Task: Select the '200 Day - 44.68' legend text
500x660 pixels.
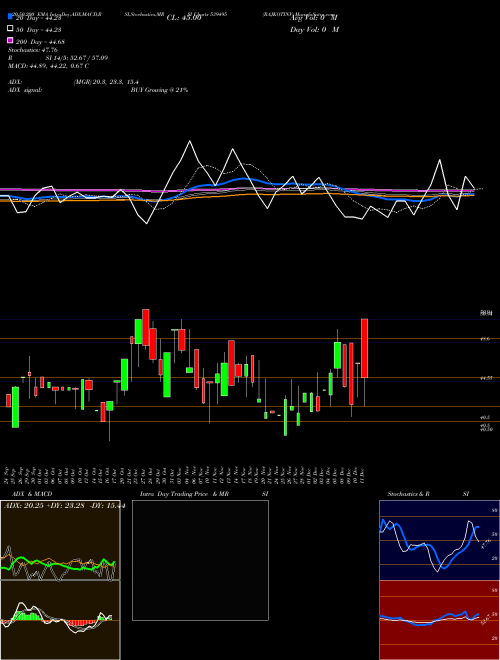Action: [40, 42]
